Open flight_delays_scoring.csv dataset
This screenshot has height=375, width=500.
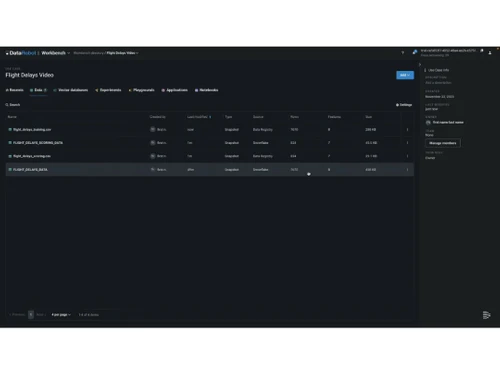(x=32, y=156)
